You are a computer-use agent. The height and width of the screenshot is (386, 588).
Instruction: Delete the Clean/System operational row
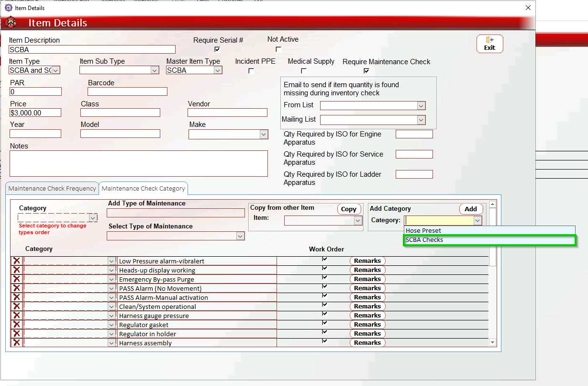pos(17,307)
